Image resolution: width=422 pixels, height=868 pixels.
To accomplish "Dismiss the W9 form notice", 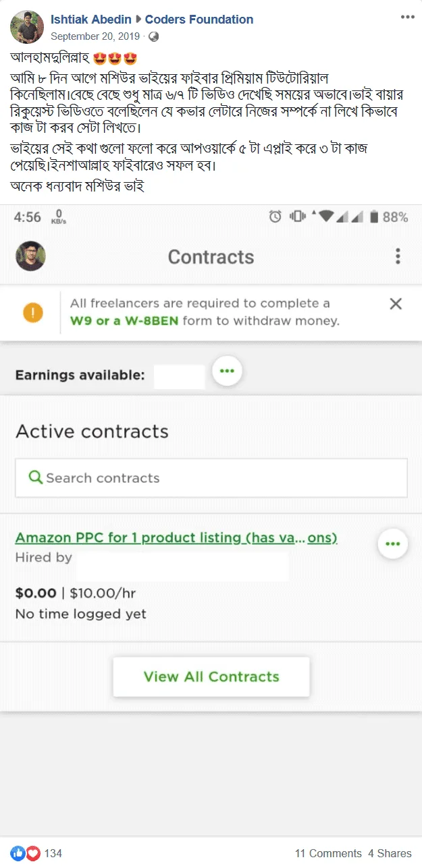I will (396, 303).
